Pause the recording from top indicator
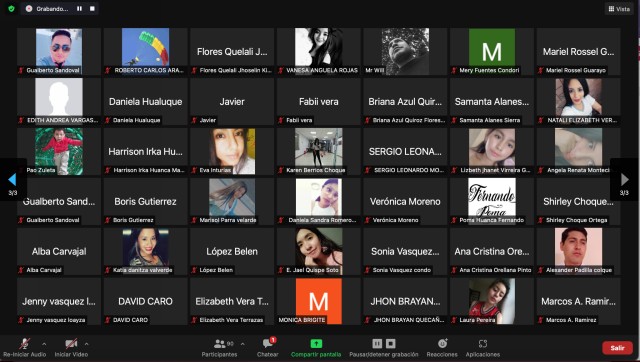The image size is (640, 362). click(79, 9)
